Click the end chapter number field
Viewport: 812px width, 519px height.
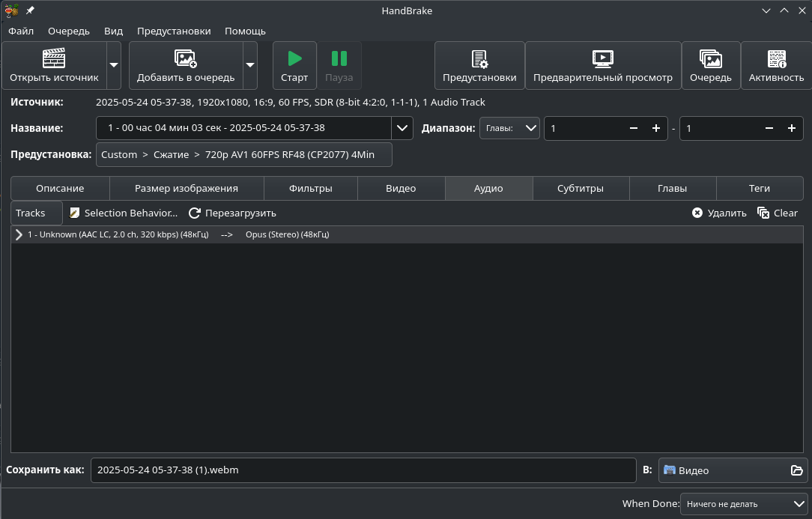coord(719,128)
